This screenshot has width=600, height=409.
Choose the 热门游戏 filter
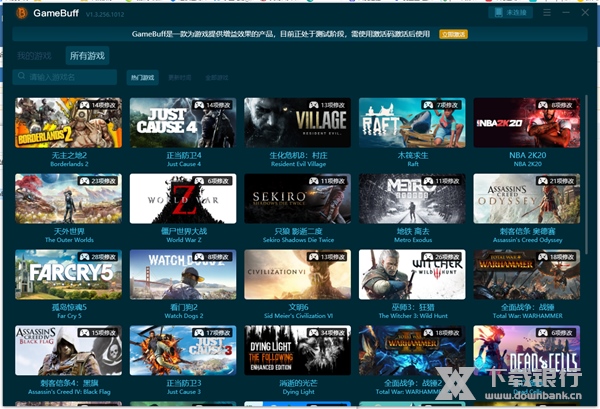click(x=142, y=77)
